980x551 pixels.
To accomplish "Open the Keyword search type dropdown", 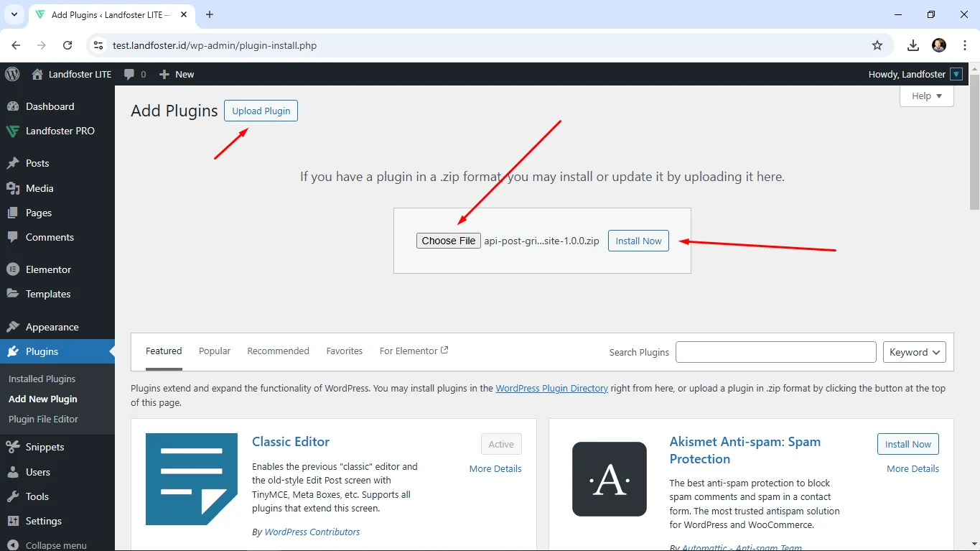I will pyautogui.click(x=915, y=352).
